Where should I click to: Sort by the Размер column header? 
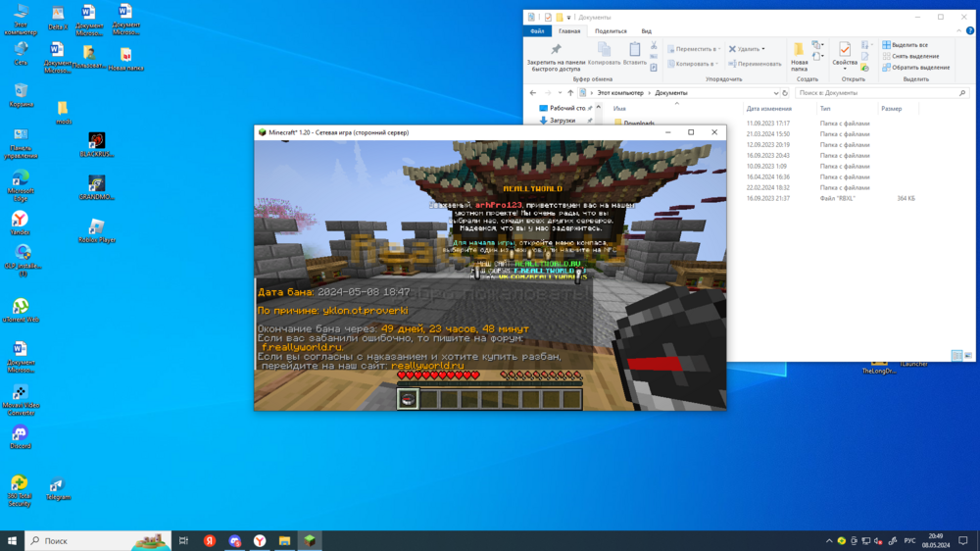click(x=891, y=109)
